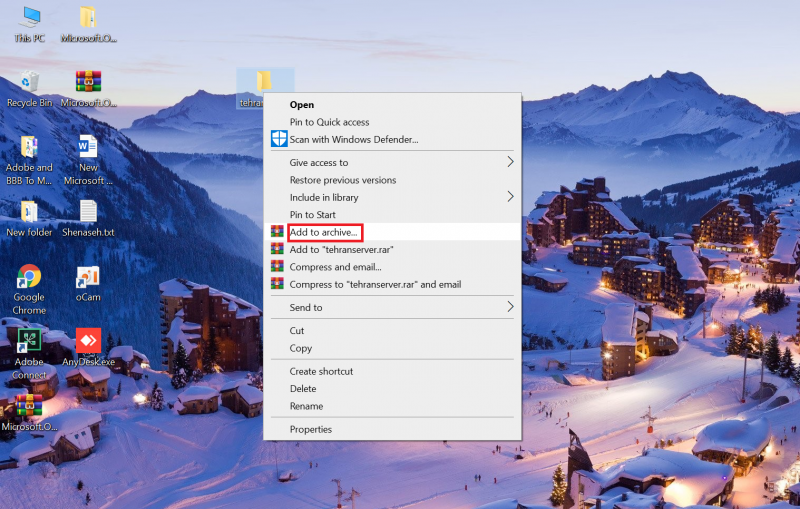This screenshot has height=509, width=800.
Task: Click Pin to Quick access
Action: 329,122
